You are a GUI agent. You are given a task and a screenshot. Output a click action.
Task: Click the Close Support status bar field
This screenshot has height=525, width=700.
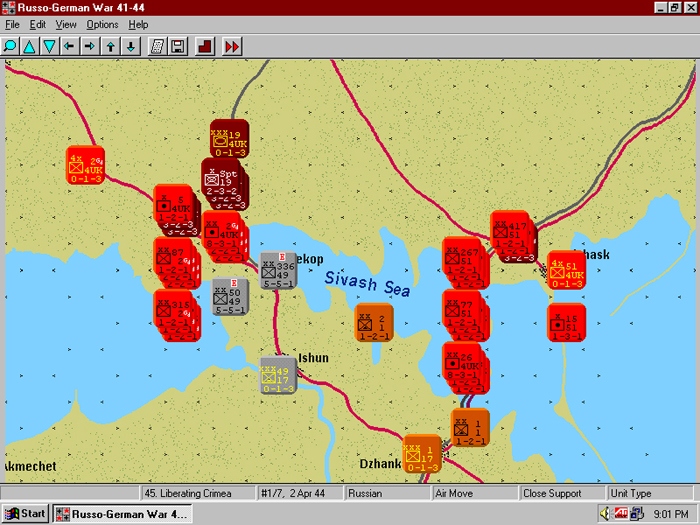tap(561, 493)
